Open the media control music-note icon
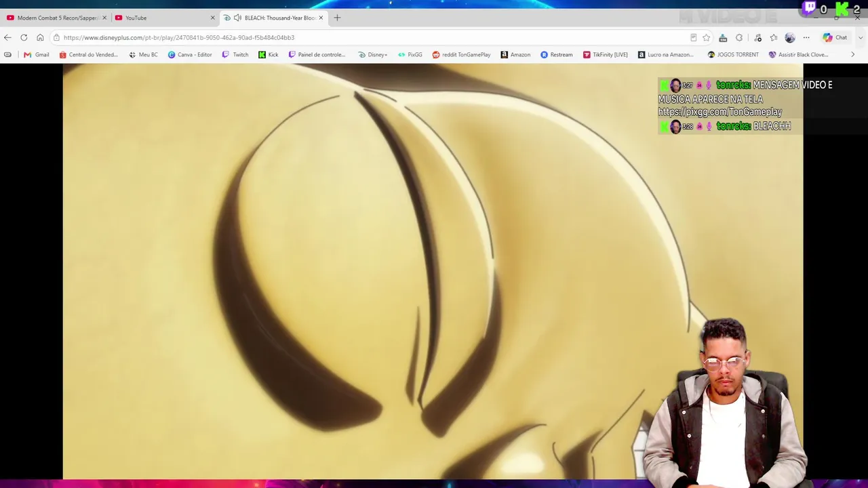Image resolution: width=868 pixels, height=488 pixels. coord(757,37)
